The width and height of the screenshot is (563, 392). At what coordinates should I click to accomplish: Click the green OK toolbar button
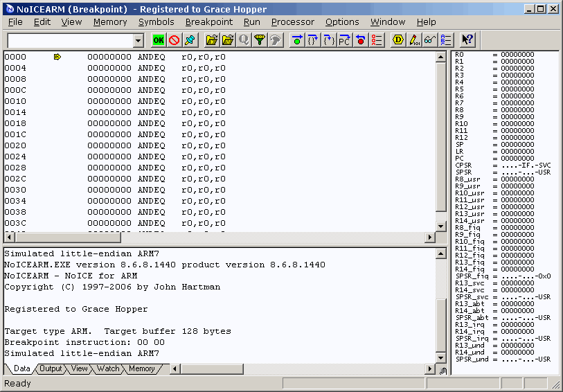pos(159,40)
